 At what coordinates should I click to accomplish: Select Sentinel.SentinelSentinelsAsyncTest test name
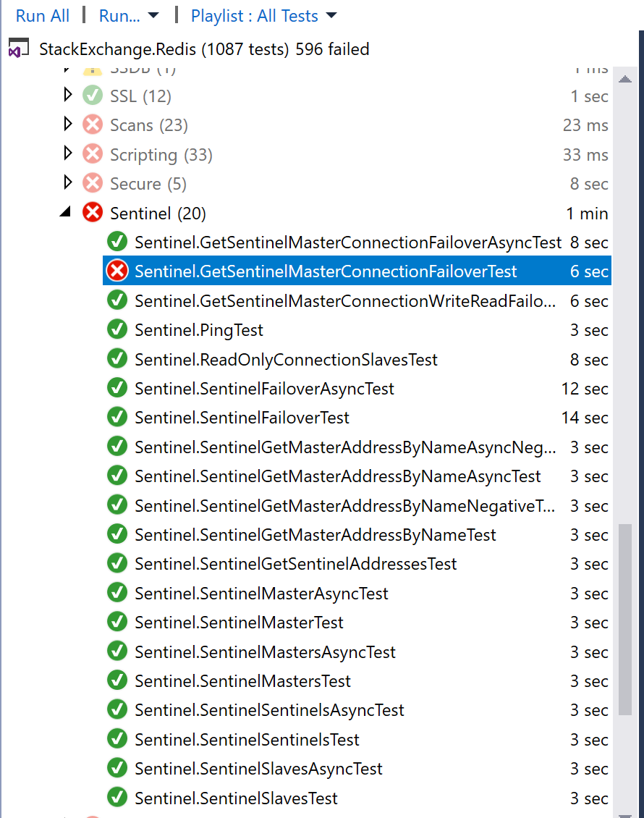coord(269,711)
